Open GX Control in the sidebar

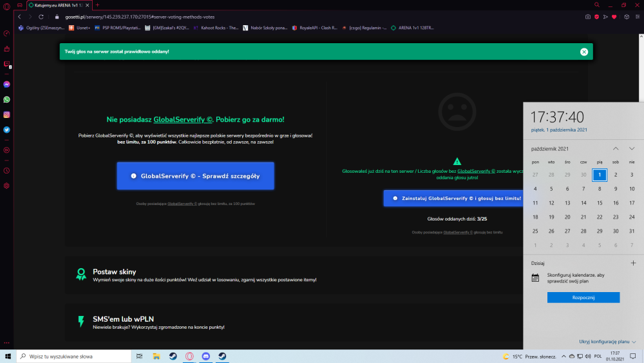(6, 34)
